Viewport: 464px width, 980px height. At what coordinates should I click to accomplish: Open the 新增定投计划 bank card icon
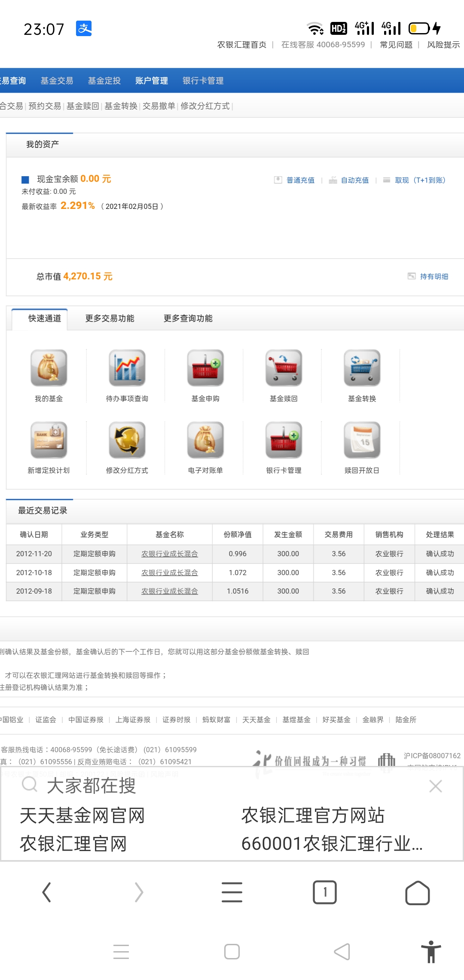pyautogui.click(x=49, y=440)
